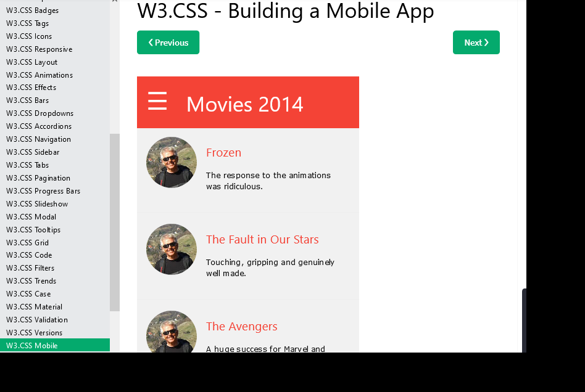
Task: Click the text 'The response to the animations'
Action: tap(268, 175)
